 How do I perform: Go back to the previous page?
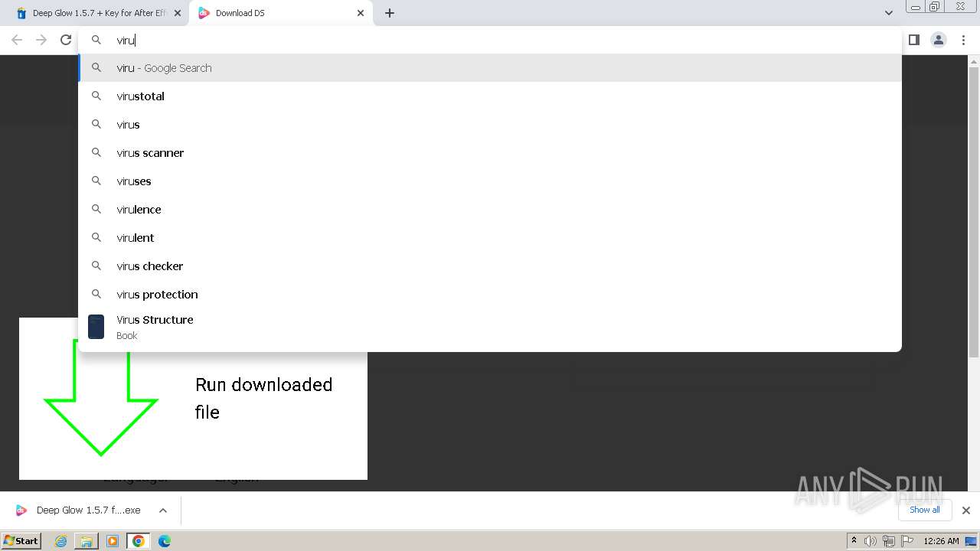[17, 40]
